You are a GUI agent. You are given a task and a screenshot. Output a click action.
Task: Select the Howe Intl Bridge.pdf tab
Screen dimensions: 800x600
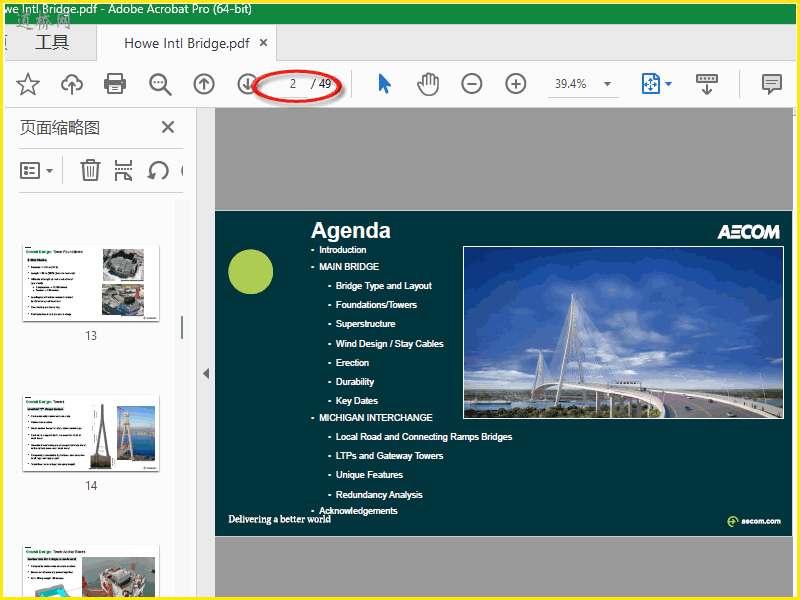(186, 44)
